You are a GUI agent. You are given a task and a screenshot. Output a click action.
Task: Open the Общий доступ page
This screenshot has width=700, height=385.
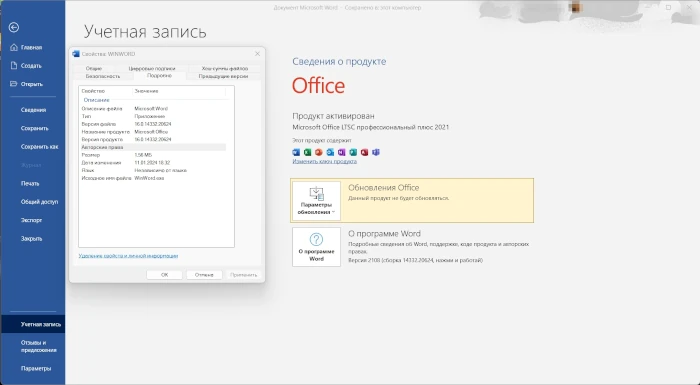(39, 202)
